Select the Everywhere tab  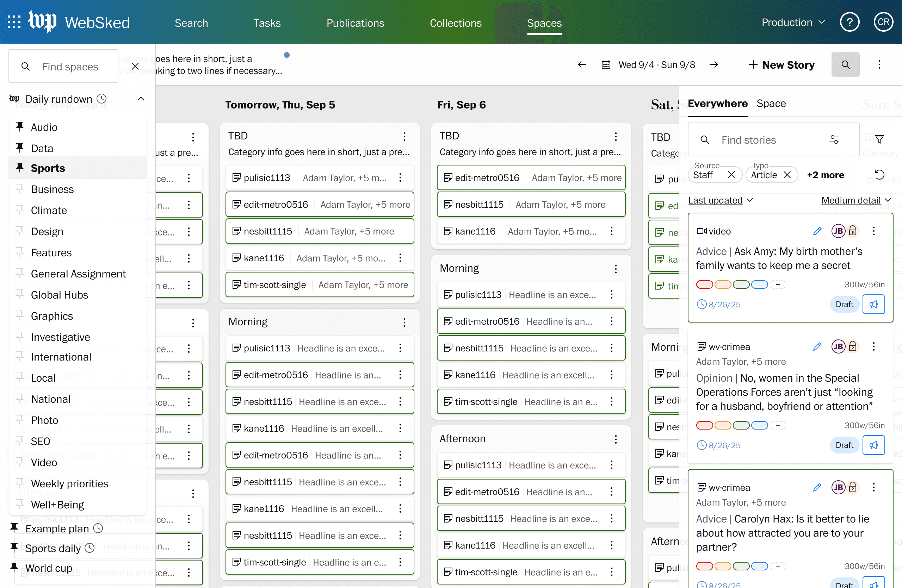pyautogui.click(x=717, y=104)
